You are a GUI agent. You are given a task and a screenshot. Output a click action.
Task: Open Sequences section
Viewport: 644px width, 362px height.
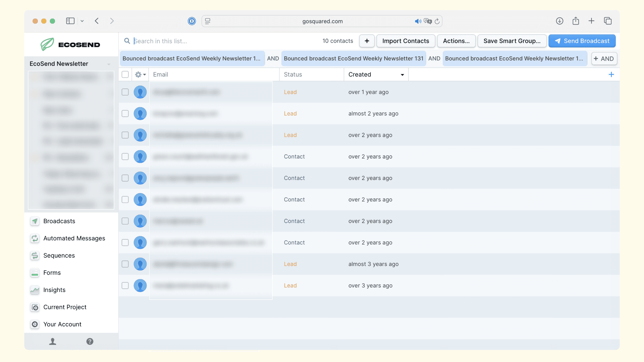59,256
